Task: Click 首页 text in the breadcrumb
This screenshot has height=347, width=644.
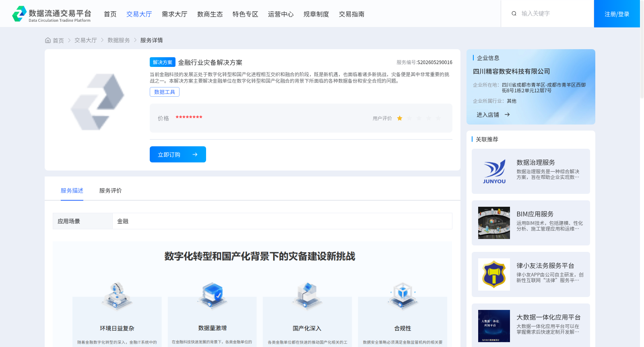Action: (x=58, y=40)
